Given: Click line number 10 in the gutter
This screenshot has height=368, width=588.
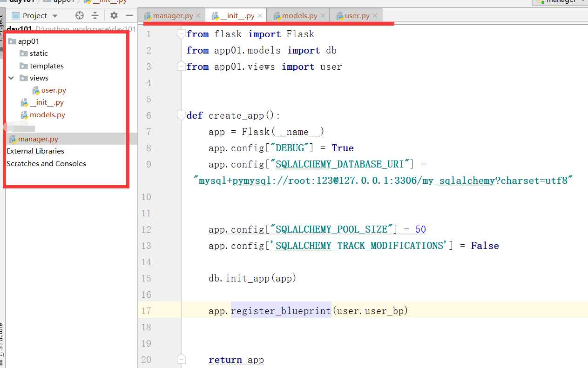Looking at the screenshot, I should (x=146, y=197).
